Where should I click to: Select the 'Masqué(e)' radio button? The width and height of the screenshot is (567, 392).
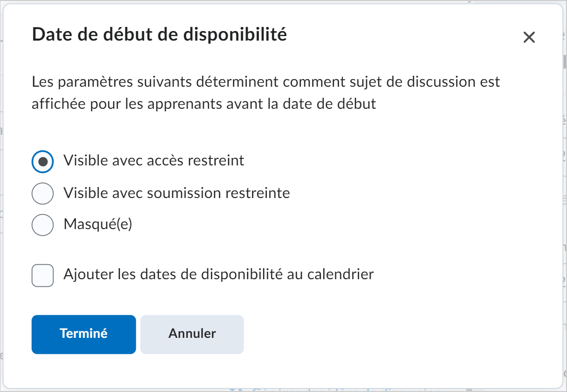click(43, 225)
